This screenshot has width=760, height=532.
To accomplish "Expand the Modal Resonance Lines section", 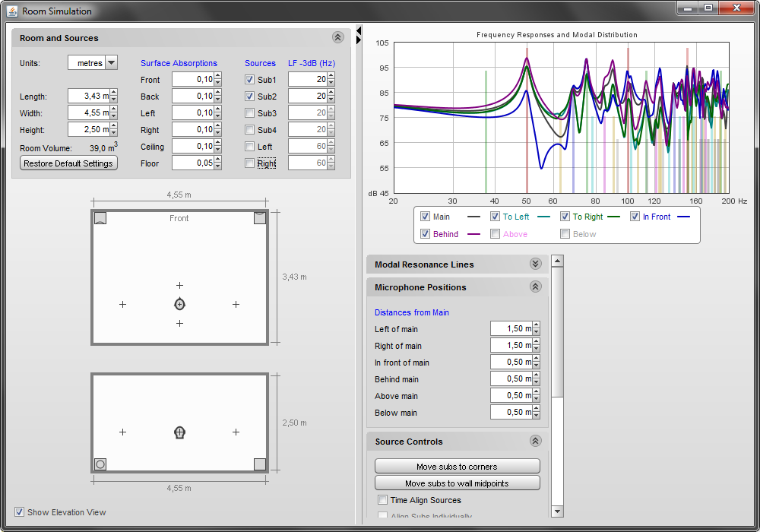I will tap(535, 264).
